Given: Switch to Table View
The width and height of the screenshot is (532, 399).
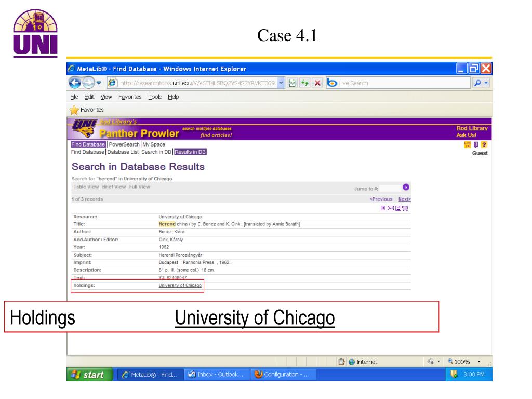Looking at the screenshot, I should pyautogui.click(x=86, y=187).
